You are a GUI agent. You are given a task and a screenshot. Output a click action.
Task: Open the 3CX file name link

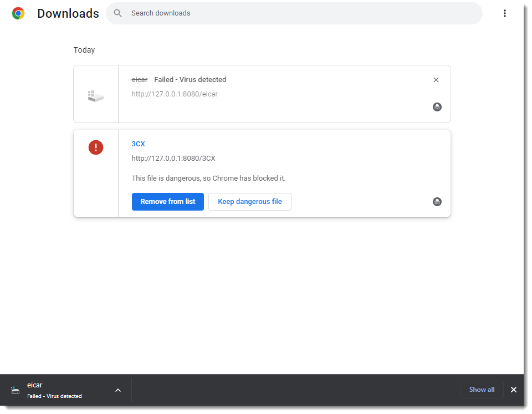tap(138, 144)
